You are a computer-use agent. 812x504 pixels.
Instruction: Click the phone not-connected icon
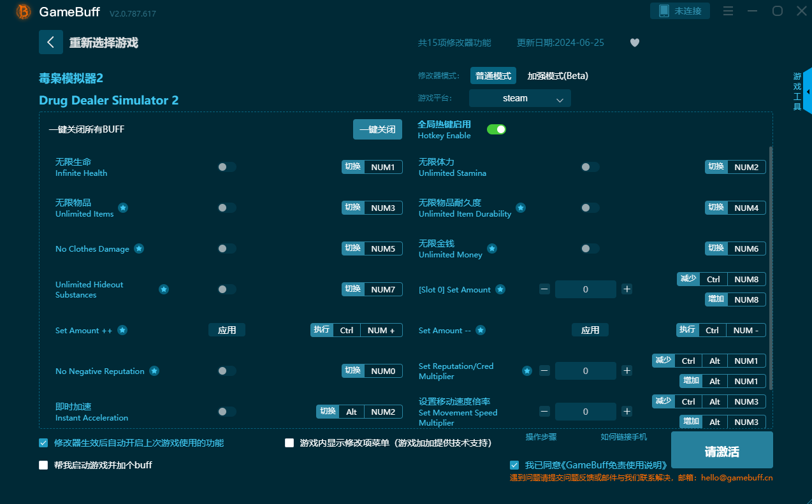tap(664, 11)
